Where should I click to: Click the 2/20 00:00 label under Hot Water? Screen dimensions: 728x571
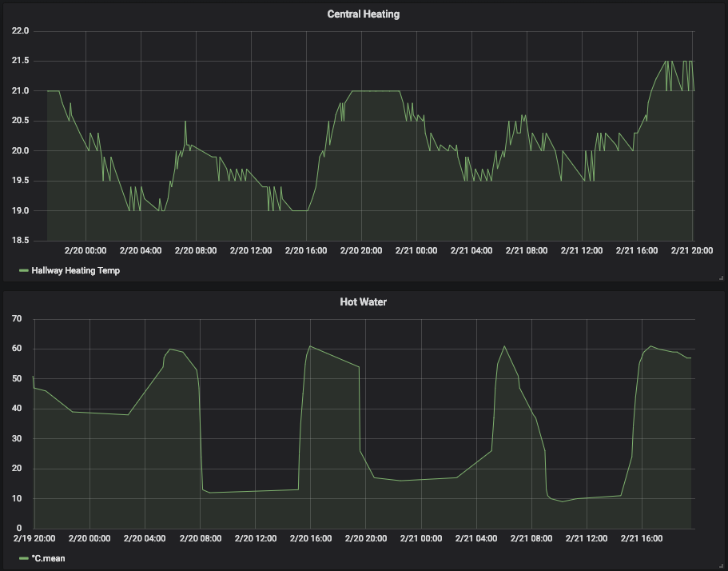(x=90, y=538)
